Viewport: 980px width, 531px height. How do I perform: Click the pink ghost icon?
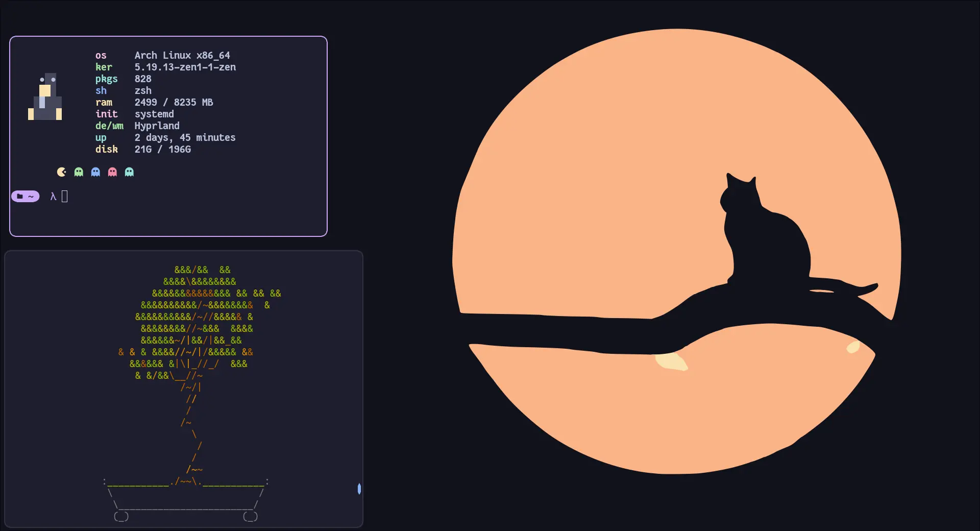pyautogui.click(x=112, y=172)
